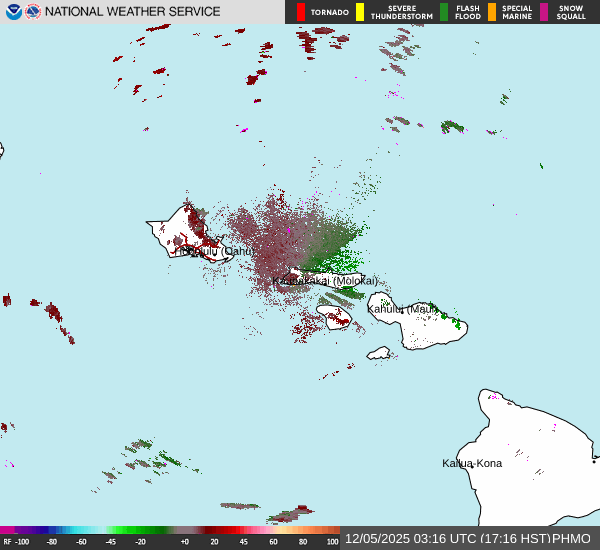The width and height of the screenshot is (600, 550).
Task: Click the reflectivity color scale bar
Action: point(170,530)
